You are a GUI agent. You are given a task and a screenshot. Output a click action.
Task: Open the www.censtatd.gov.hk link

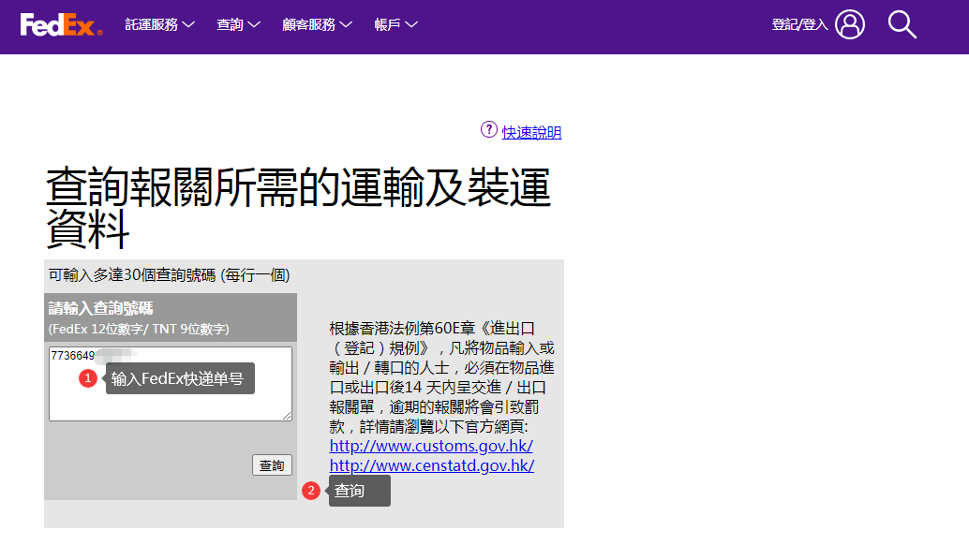[x=432, y=465]
